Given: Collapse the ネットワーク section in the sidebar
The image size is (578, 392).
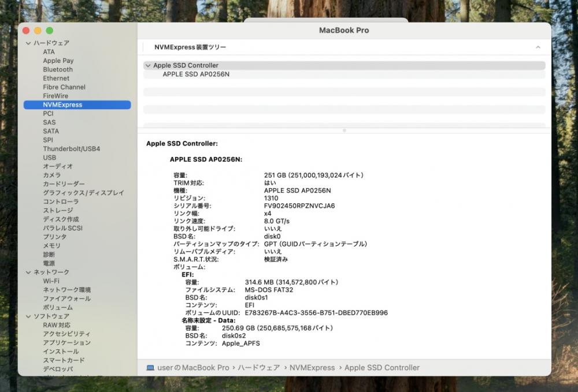Looking at the screenshot, I should 28,272.
